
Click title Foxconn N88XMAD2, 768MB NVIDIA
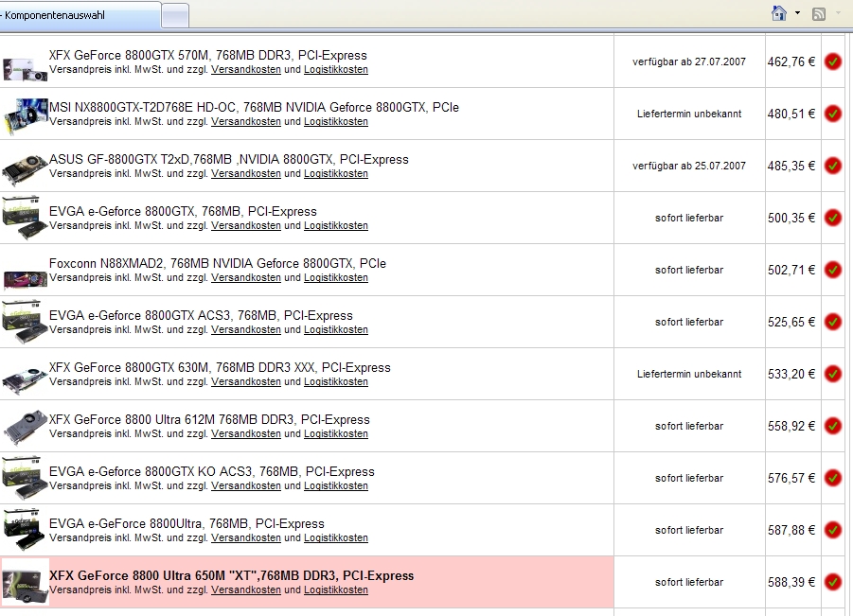pos(218,264)
